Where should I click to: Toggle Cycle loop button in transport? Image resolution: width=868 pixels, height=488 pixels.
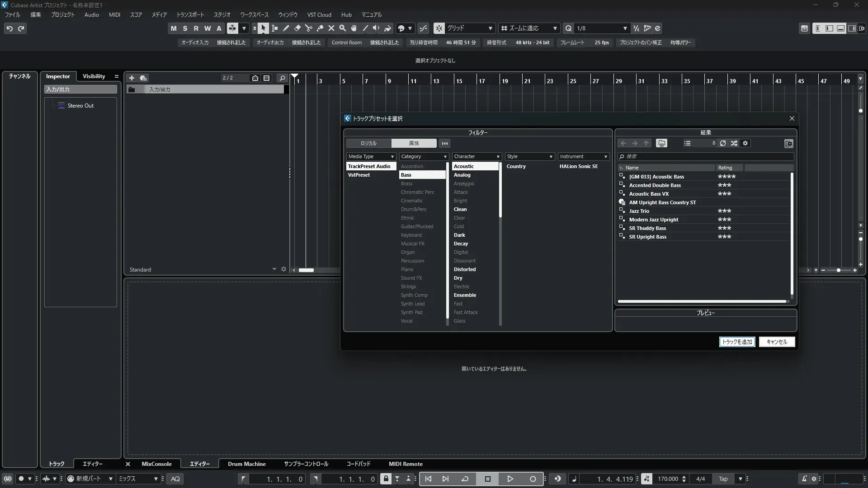465,479
